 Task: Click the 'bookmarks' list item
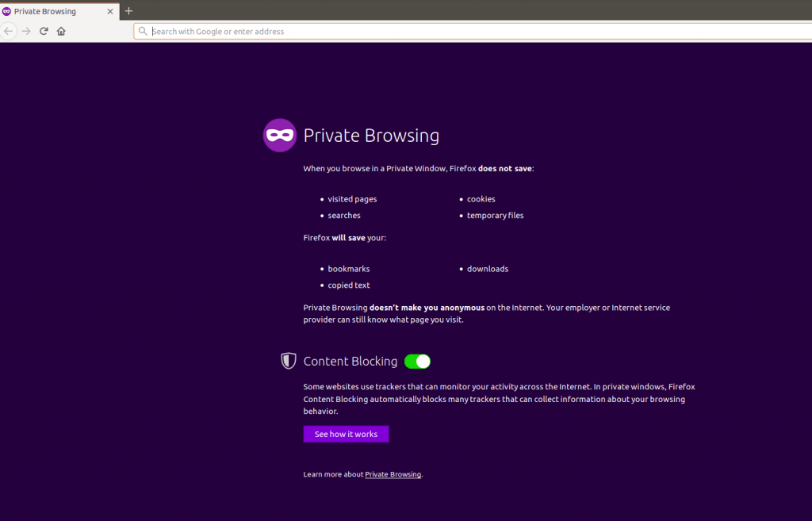(x=349, y=269)
